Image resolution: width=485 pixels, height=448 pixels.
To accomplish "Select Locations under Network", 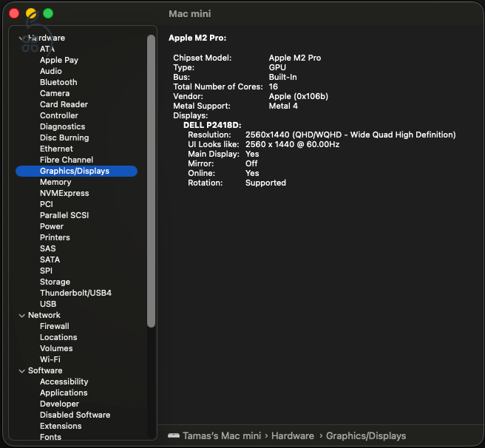I will [58, 337].
